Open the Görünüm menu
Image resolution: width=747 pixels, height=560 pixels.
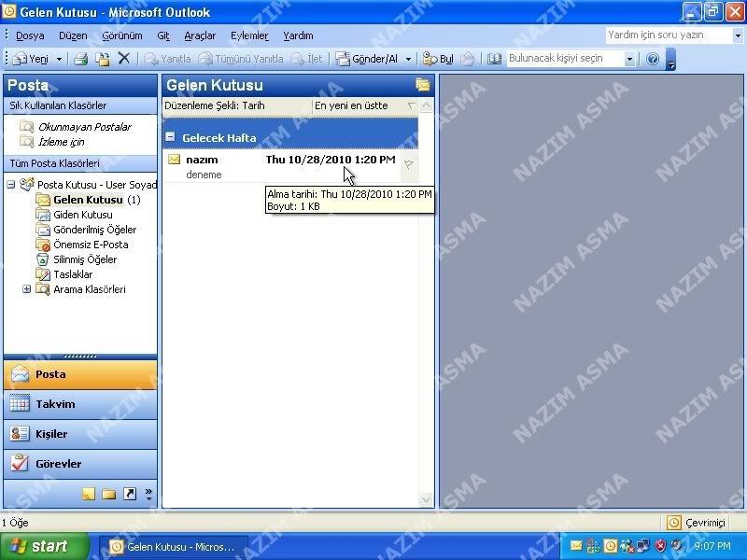click(122, 35)
